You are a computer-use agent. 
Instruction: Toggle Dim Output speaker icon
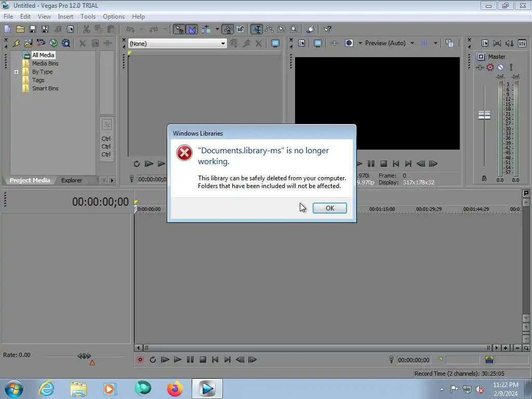[510, 43]
